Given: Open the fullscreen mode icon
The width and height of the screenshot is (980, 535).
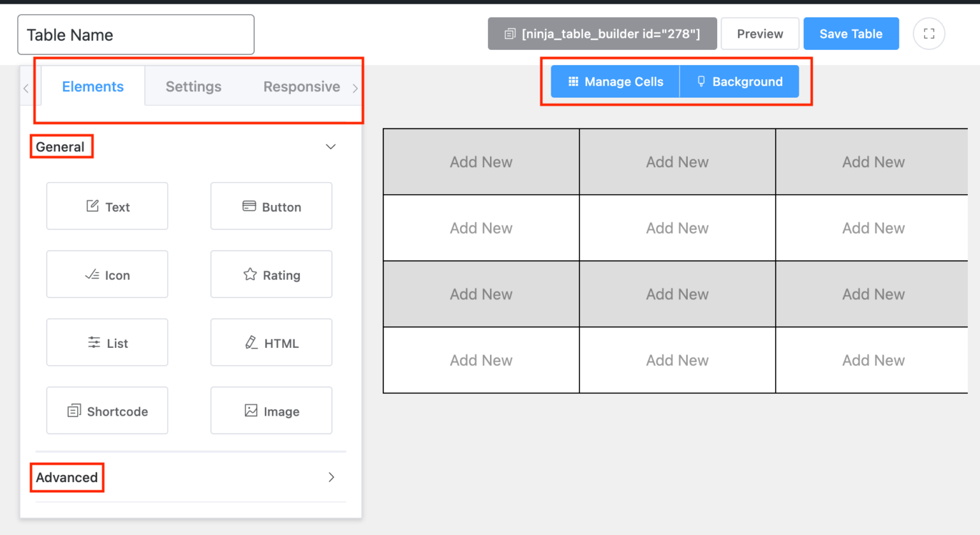Looking at the screenshot, I should pyautogui.click(x=929, y=33).
